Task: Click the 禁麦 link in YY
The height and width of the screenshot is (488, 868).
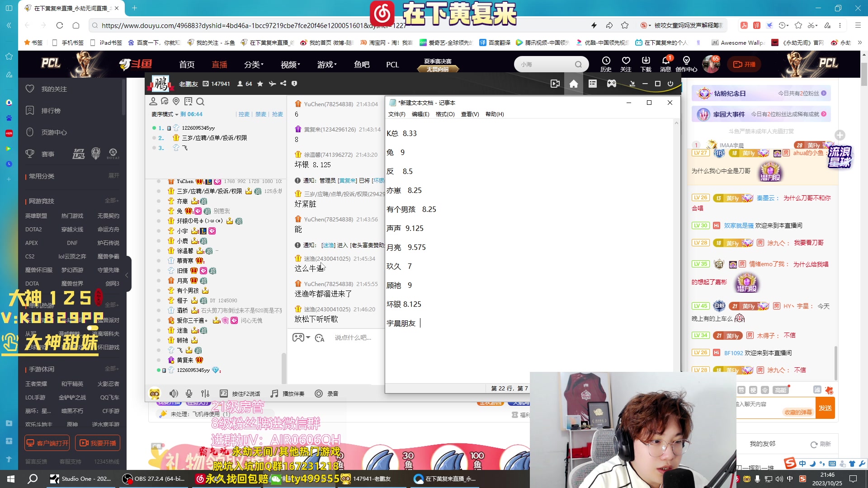Action: click(x=261, y=114)
